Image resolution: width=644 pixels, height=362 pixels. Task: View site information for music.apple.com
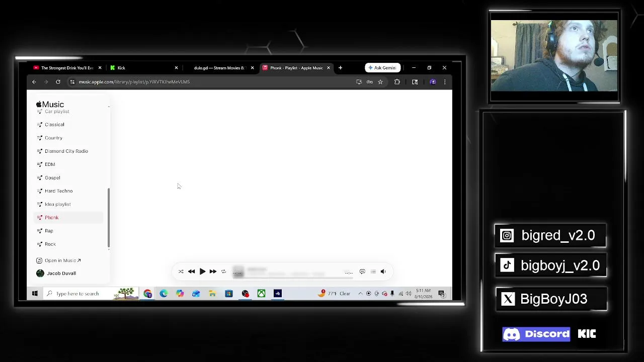click(x=72, y=82)
